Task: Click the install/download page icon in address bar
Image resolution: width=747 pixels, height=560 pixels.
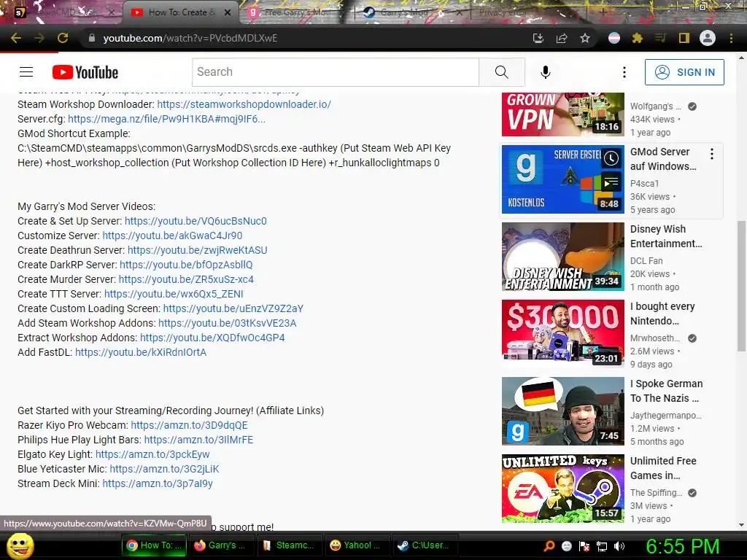Action: [x=538, y=38]
